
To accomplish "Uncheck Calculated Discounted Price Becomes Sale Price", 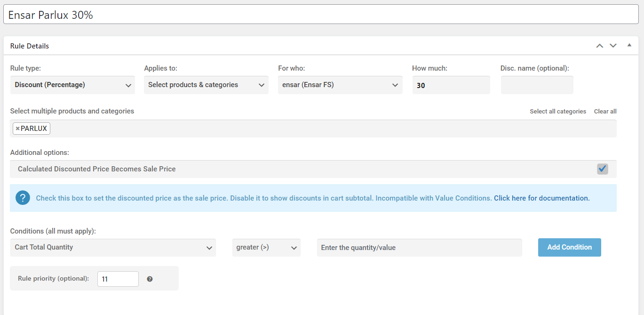I will point(602,169).
